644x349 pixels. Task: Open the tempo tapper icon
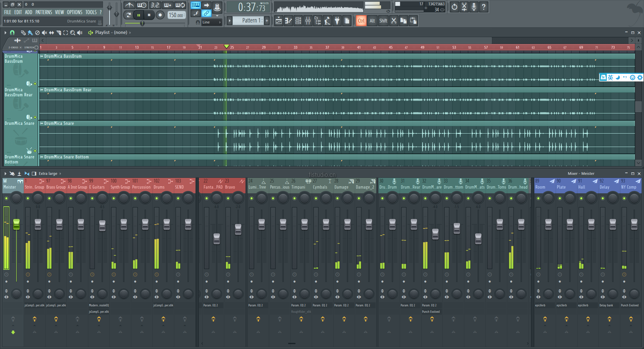pyautogui.click(x=327, y=21)
